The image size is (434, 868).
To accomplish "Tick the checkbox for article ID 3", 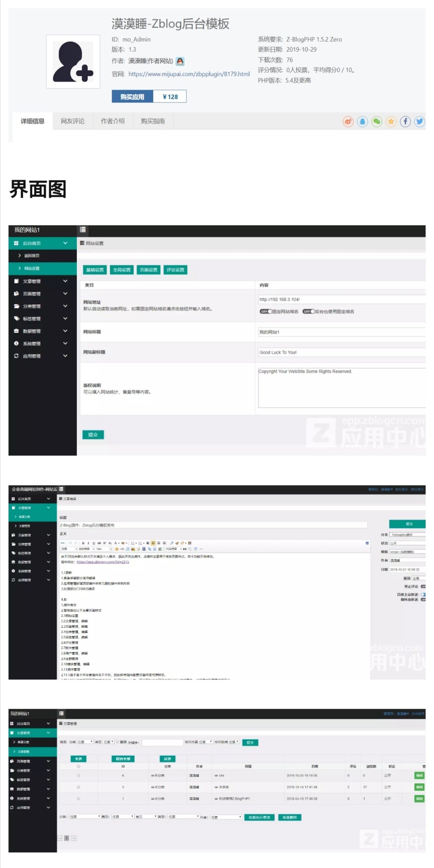I will (x=78, y=787).
